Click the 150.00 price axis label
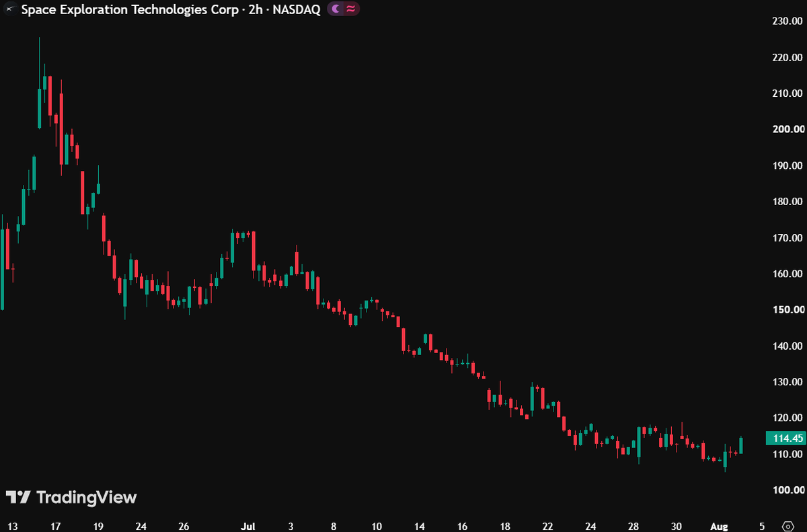Image resolution: width=807 pixels, height=532 pixels. [789, 309]
